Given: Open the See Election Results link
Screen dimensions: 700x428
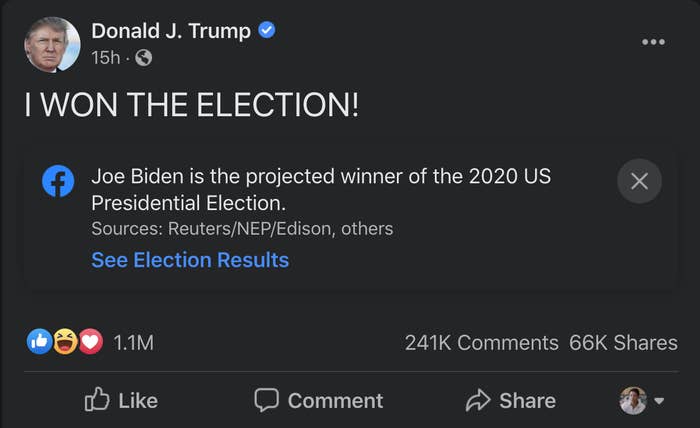Looking at the screenshot, I should (190, 260).
